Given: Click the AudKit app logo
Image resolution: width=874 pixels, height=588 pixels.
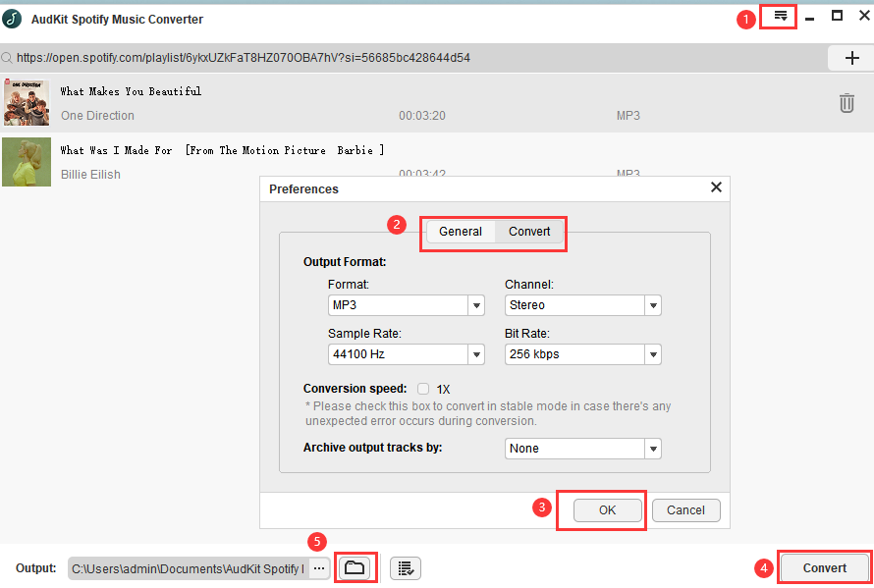Looking at the screenshot, I should click(13, 19).
